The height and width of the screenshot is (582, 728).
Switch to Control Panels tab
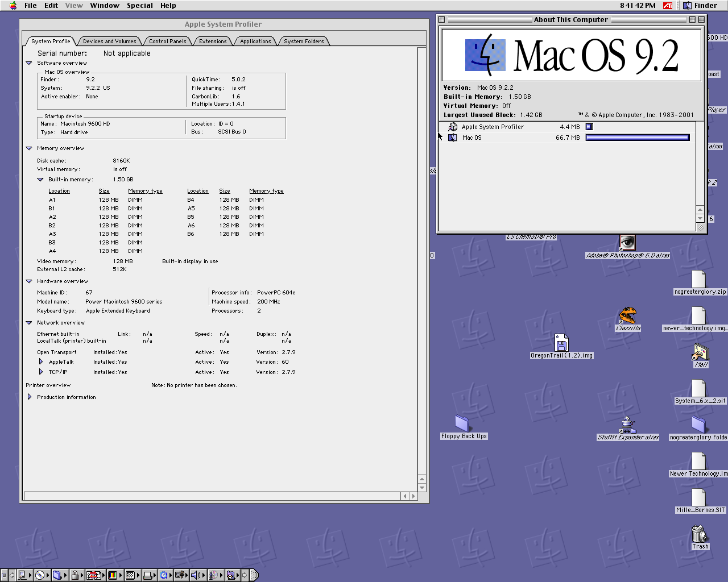tap(168, 41)
